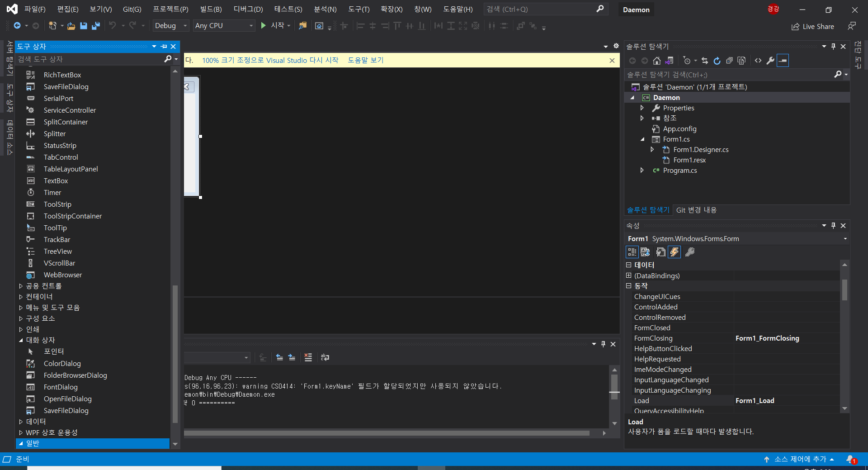Click the Solution Explorer search field

730,75
